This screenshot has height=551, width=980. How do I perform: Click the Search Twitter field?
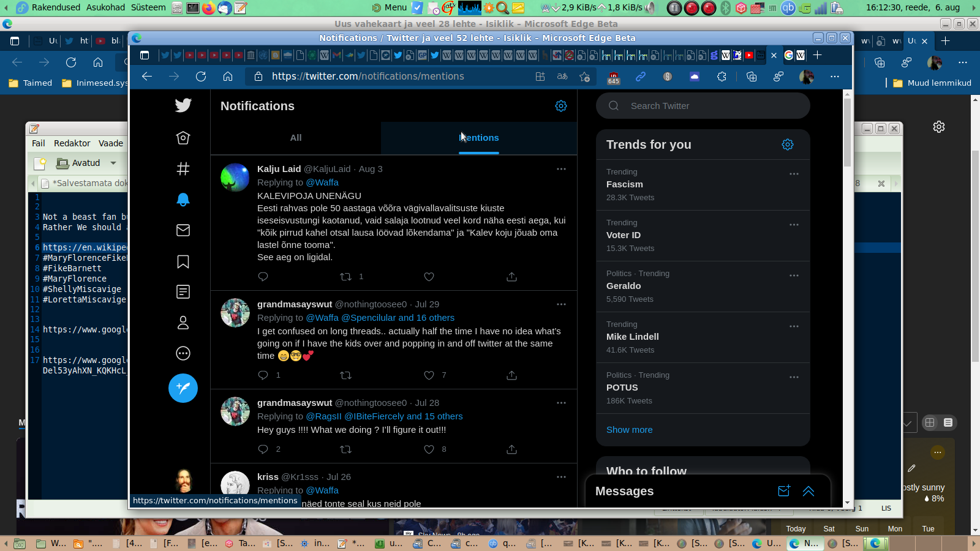pyautogui.click(x=703, y=106)
